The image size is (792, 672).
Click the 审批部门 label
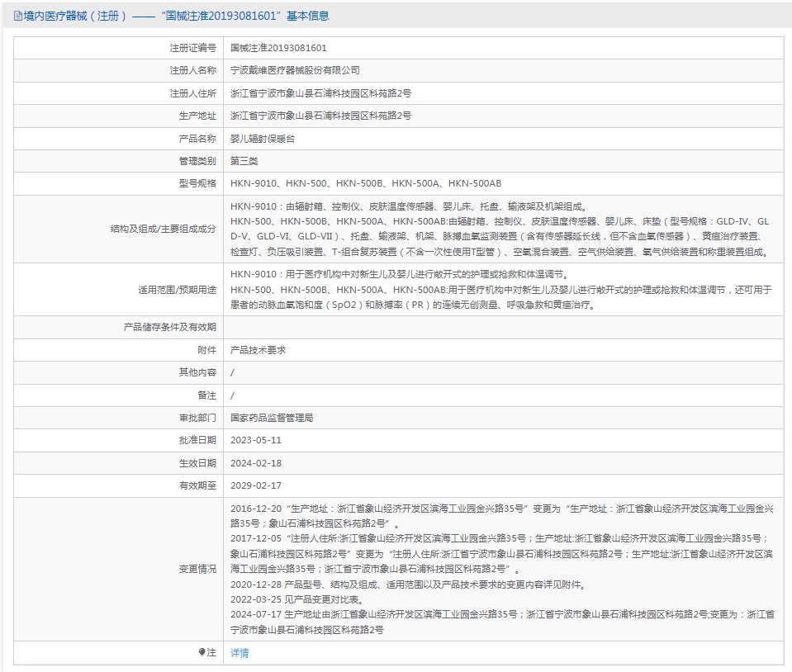(x=197, y=418)
